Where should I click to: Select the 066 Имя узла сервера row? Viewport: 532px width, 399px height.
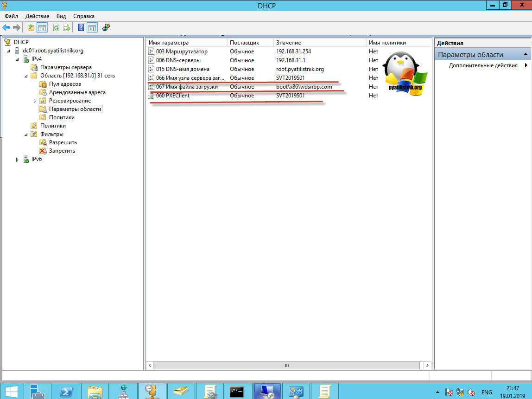288,78
